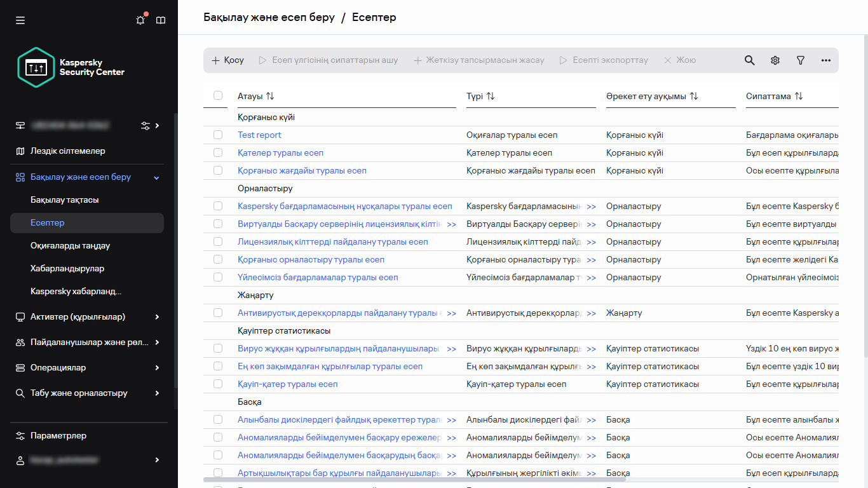Open the help book icon
The width and height of the screenshot is (868, 488).
(161, 20)
